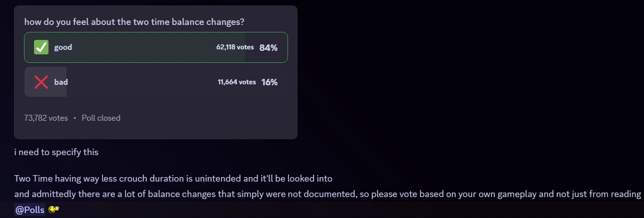Open the @Polls role mention
Screen dimensions: 644x218
point(30,210)
